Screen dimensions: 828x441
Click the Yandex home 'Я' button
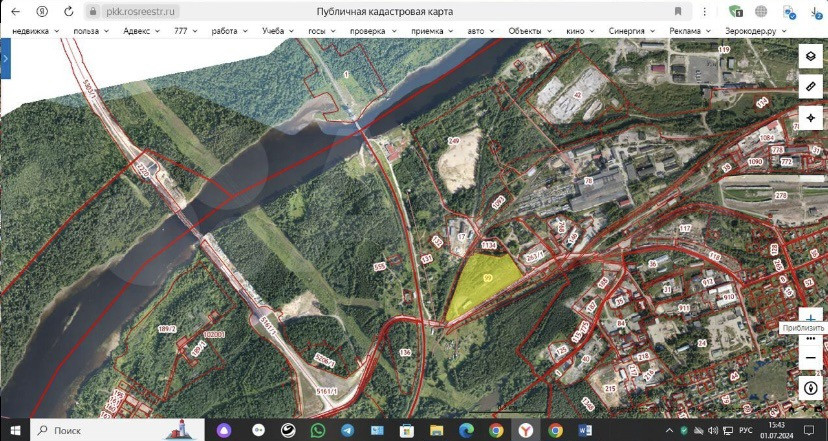click(x=42, y=11)
